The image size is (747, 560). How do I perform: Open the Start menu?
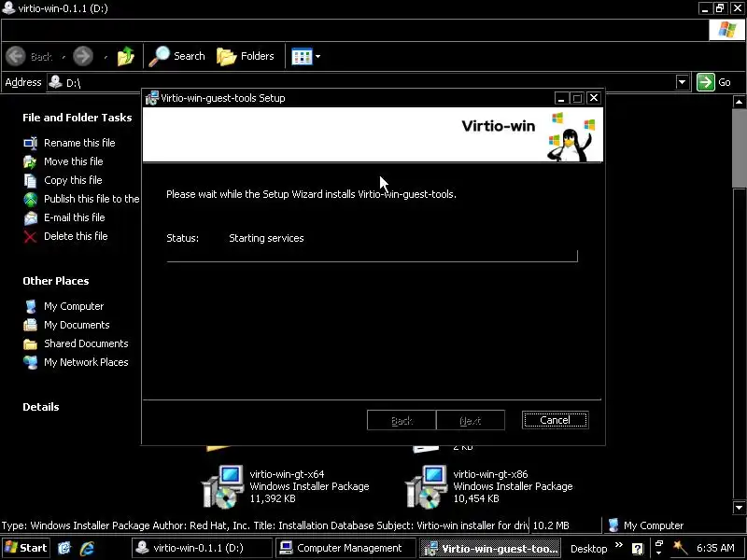(x=26, y=548)
